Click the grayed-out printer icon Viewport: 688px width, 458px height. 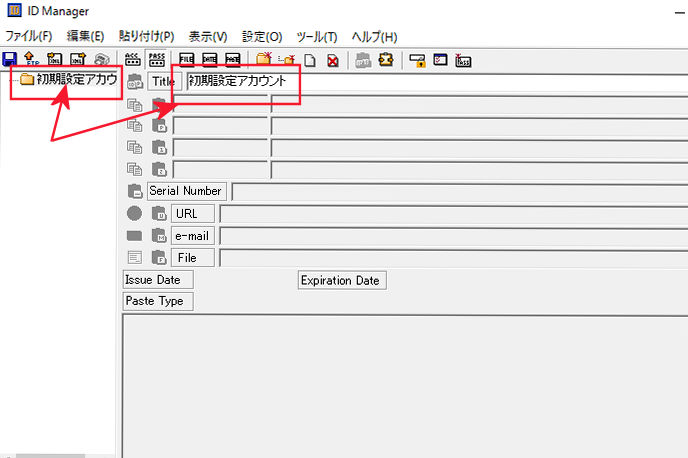click(x=102, y=59)
